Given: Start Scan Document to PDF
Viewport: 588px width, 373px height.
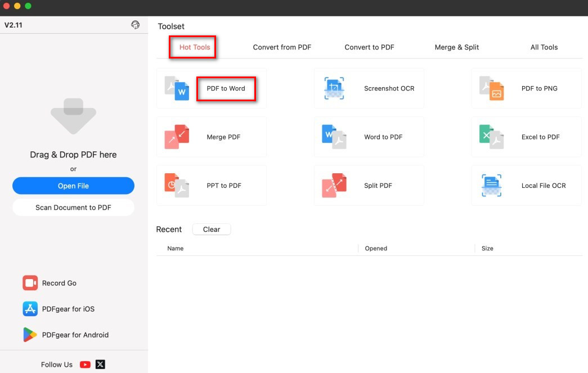Looking at the screenshot, I should [73, 207].
